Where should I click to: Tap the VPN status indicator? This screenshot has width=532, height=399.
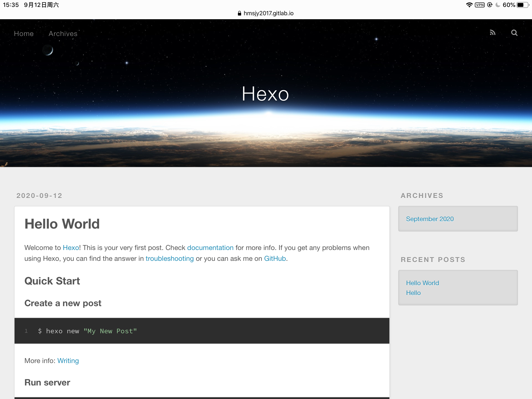click(x=480, y=5)
